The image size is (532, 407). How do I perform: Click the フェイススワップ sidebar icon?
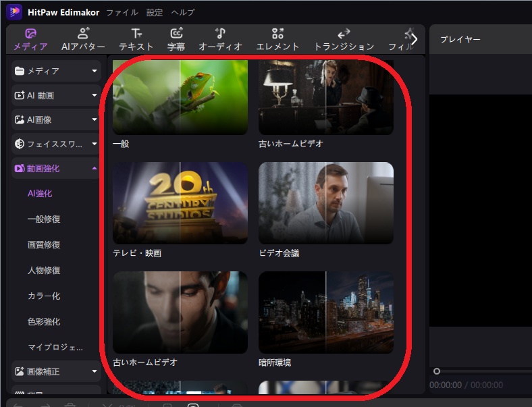coord(20,144)
